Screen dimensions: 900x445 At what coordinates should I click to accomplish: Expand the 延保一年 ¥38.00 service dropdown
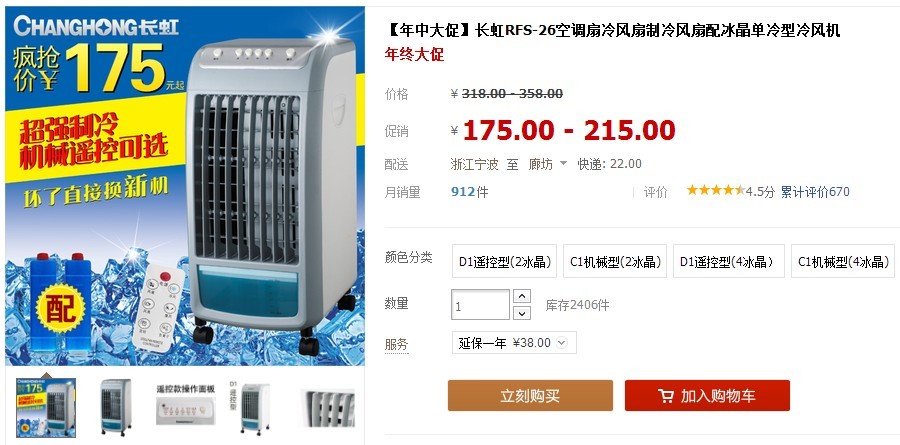click(514, 343)
